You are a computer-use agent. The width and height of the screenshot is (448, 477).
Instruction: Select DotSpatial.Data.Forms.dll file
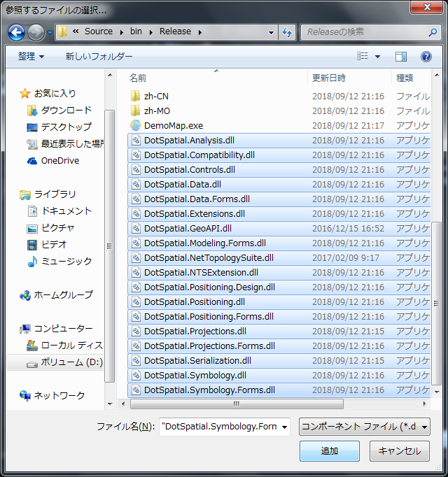279,199
